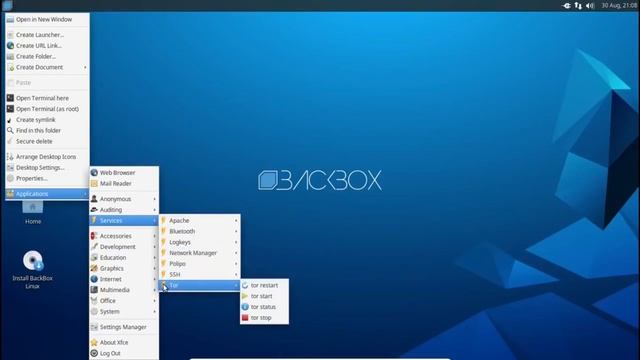Expand the Apache submenu arrow

click(236, 220)
